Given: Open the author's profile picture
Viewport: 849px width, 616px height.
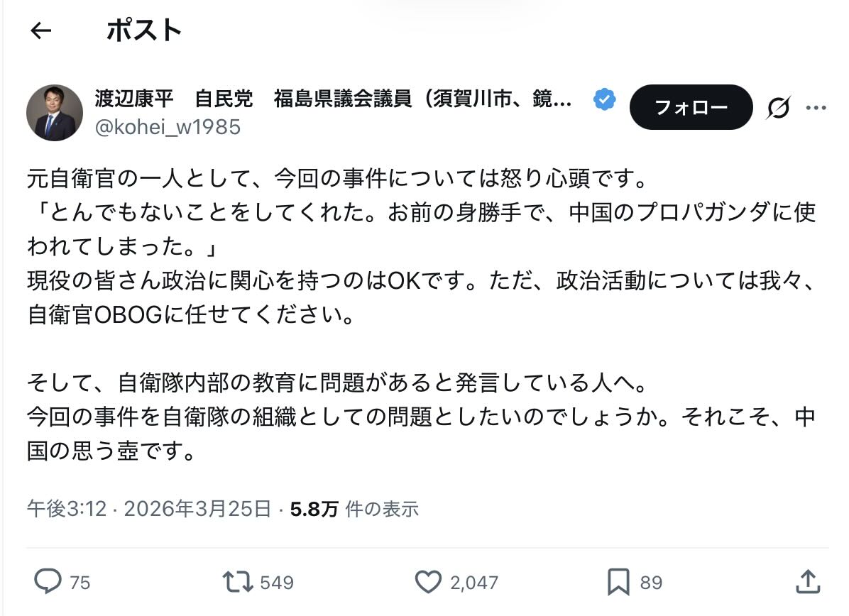Looking at the screenshot, I should (x=55, y=113).
